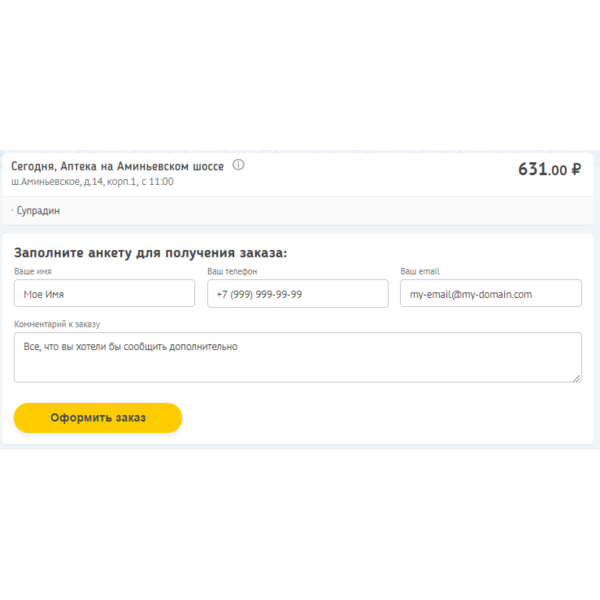
Task: Click the 'с 11:00' opening time text
Action: 156,182
